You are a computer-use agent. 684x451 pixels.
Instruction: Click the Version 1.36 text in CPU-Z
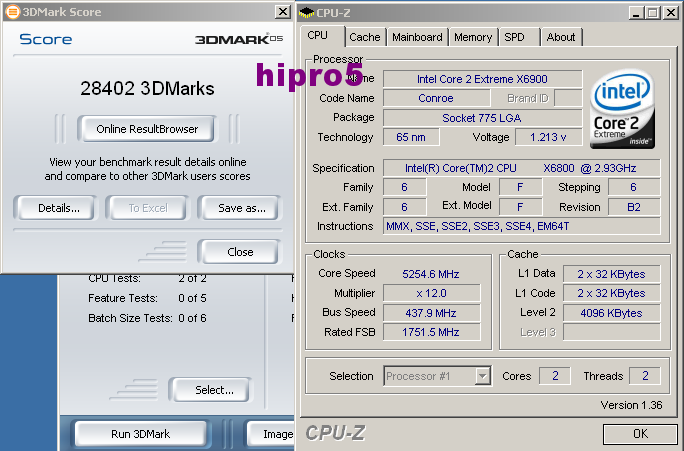631,405
